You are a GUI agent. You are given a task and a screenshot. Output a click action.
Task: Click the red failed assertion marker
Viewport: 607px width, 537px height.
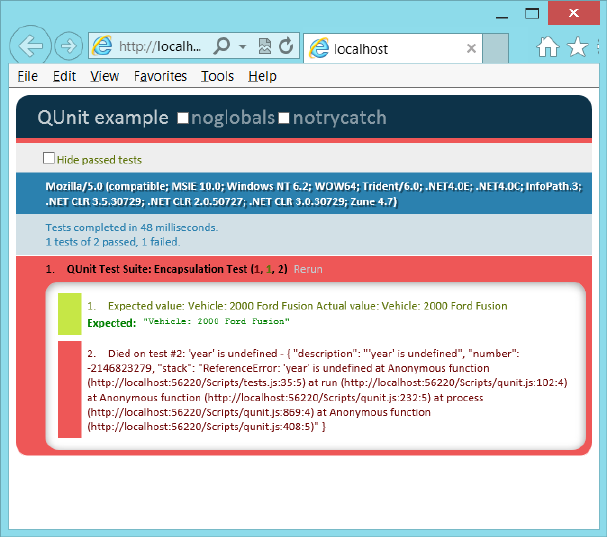coord(70,389)
